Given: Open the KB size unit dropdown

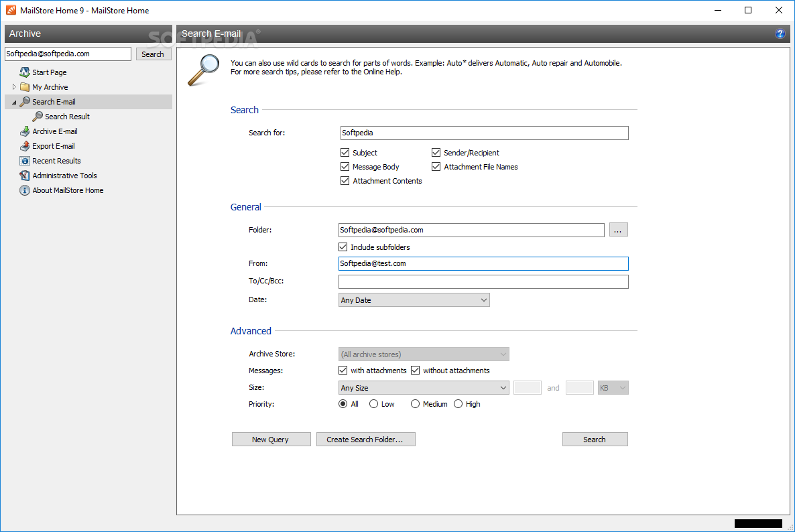Looking at the screenshot, I should tap(613, 387).
